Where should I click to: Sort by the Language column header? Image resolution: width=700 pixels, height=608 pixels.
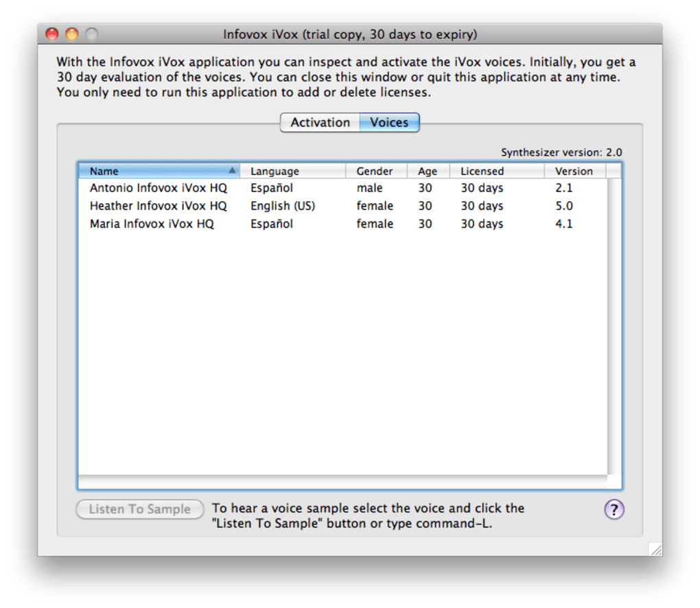pyautogui.click(x=293, y=171)
